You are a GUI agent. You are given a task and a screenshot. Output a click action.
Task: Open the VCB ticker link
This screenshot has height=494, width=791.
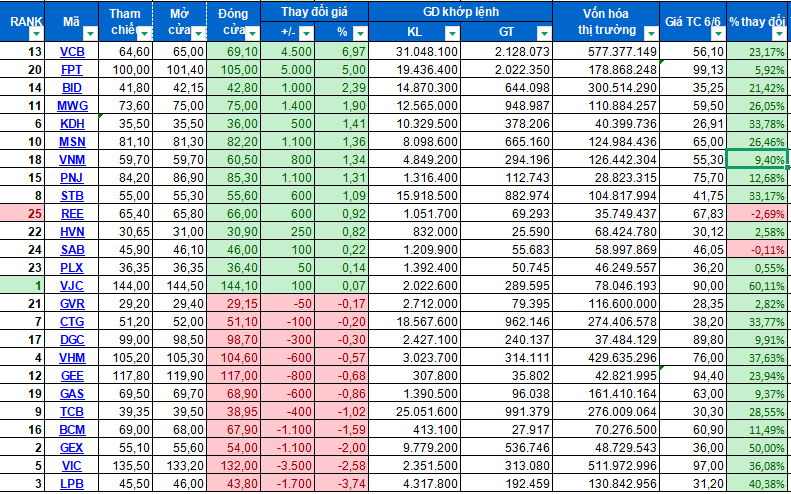pos(72,51)
